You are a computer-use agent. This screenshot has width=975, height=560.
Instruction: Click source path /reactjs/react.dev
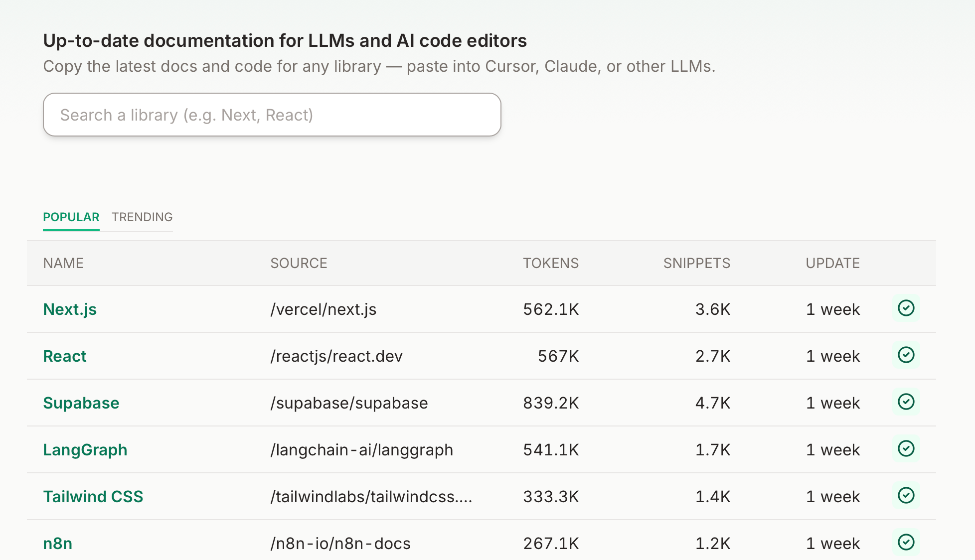[336, 356]
